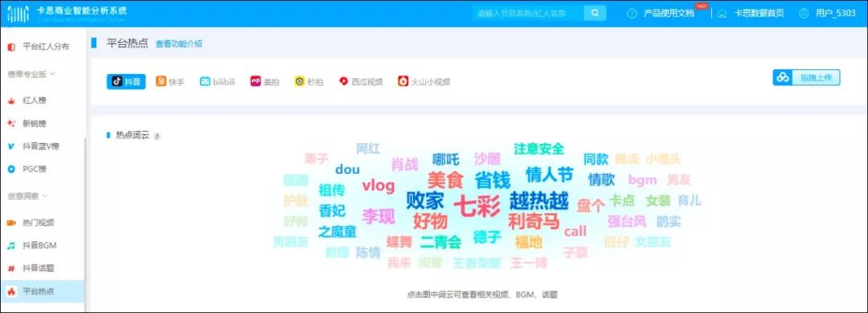Screen dimensions: 868x313
Task: Click the 卡思数据首页 home icon
Action: [722, 14]
